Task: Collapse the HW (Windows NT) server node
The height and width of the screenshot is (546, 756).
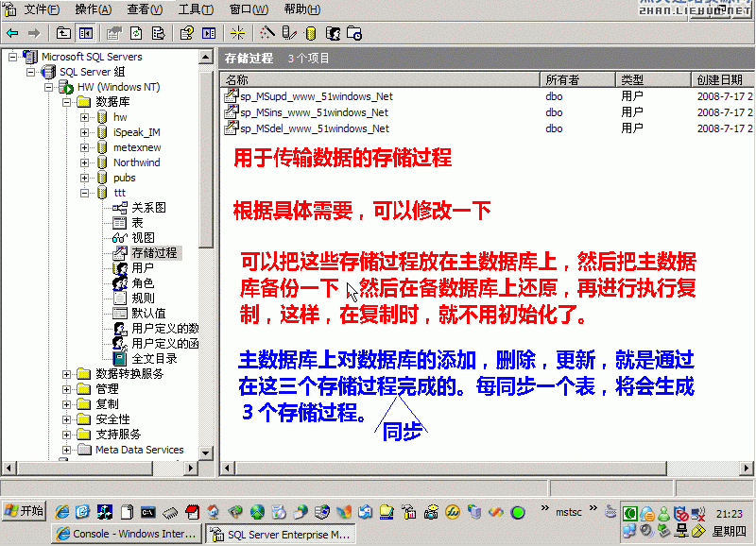Action: 49,87
